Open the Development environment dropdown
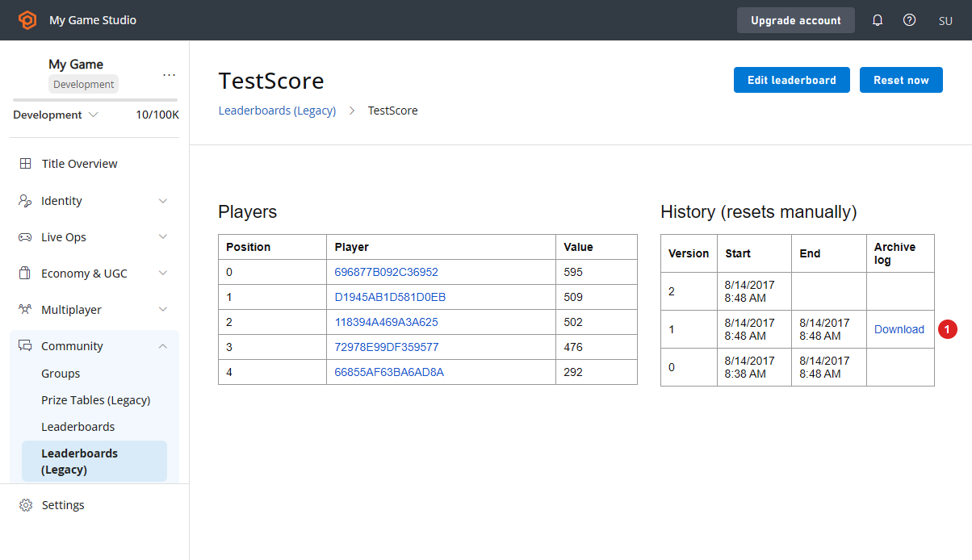 [x=55, y=115]
